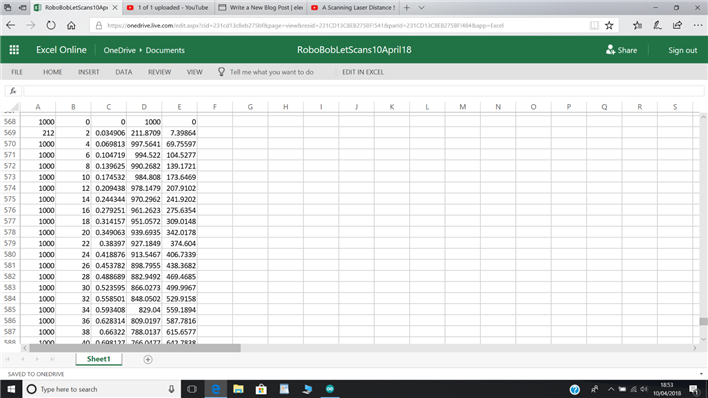Open the clock and date in taskbar
The width and height of the screenshot is (708, 398).
(x=667, y=389)
